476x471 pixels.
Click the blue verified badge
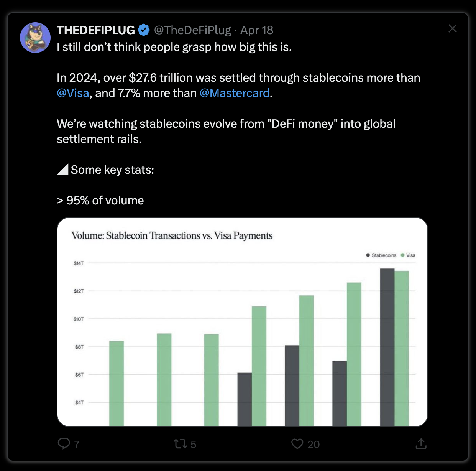point(144,30)
